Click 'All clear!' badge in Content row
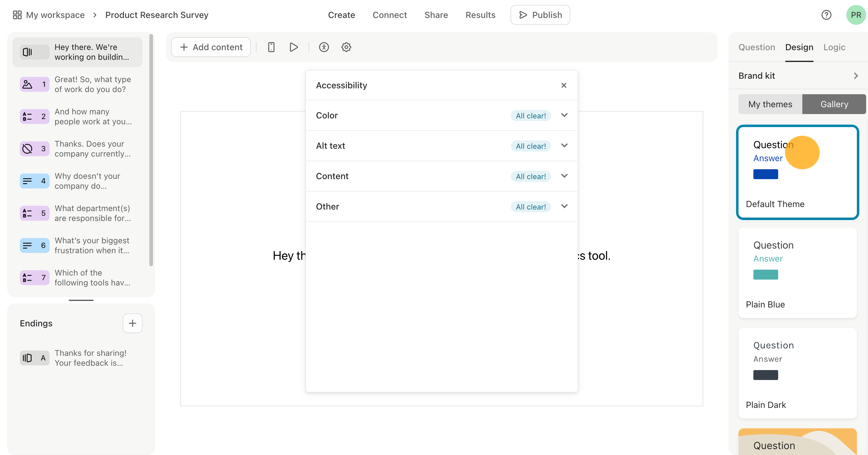Viewport: 868px width, 455px height. (x=531, y=176)
